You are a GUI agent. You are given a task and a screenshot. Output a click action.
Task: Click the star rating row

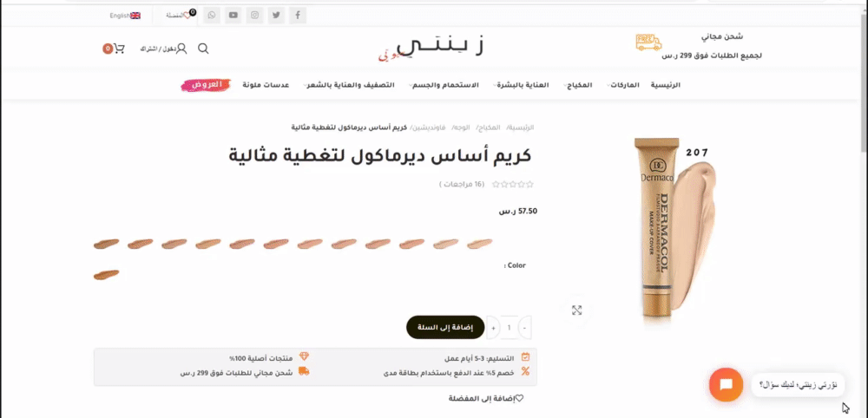pyautogui.click(x=513, y=184)
